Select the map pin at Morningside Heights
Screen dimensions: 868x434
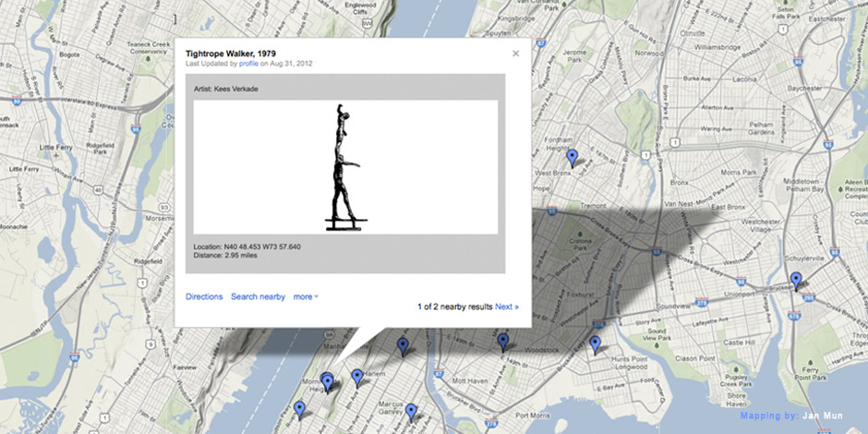point(328,383)
